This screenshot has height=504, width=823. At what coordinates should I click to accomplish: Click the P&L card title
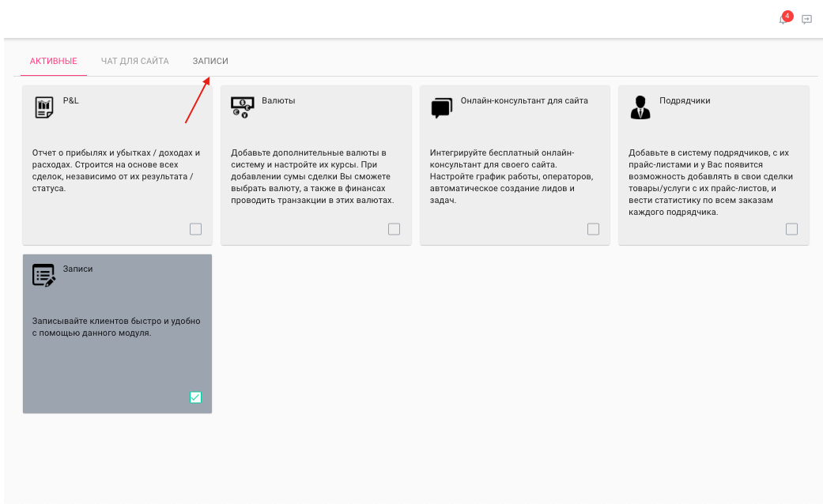[71, 100]
